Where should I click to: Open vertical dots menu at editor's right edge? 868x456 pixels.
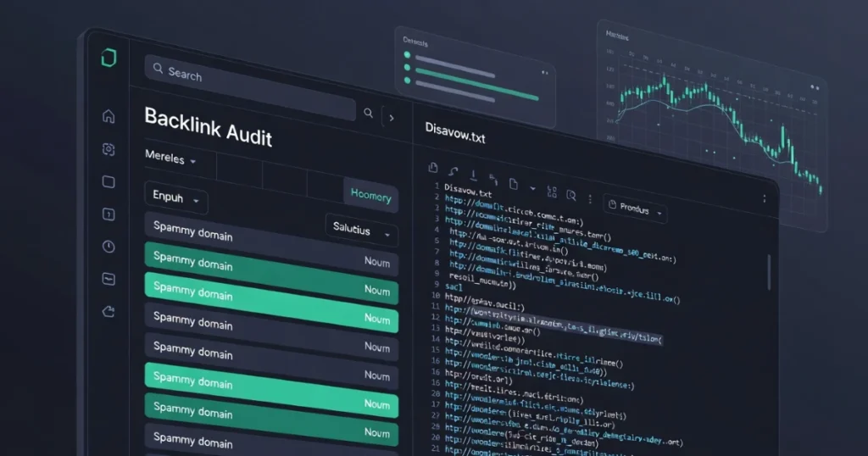(765, 199)
